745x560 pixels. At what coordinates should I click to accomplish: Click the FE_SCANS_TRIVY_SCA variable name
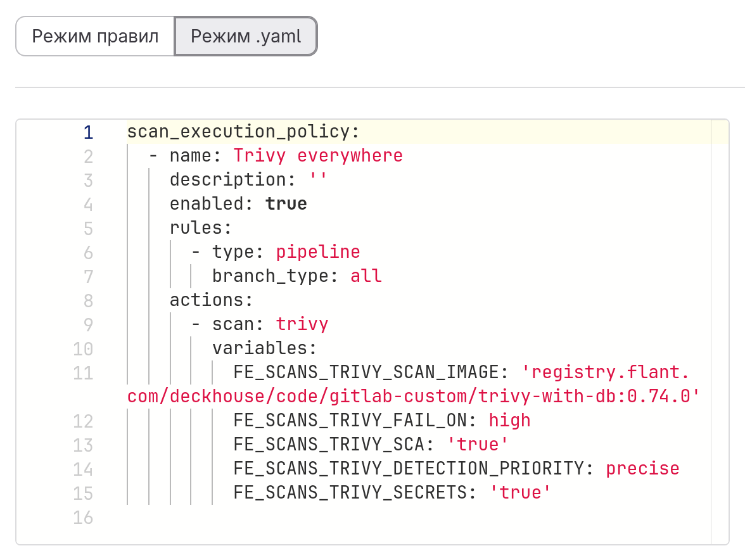(x=329, y=445)
